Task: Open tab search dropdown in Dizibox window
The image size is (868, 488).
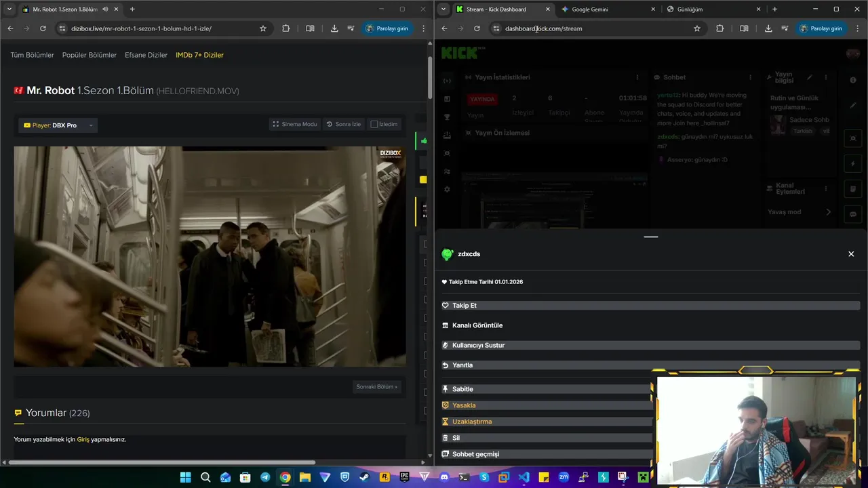Action: 9,9
